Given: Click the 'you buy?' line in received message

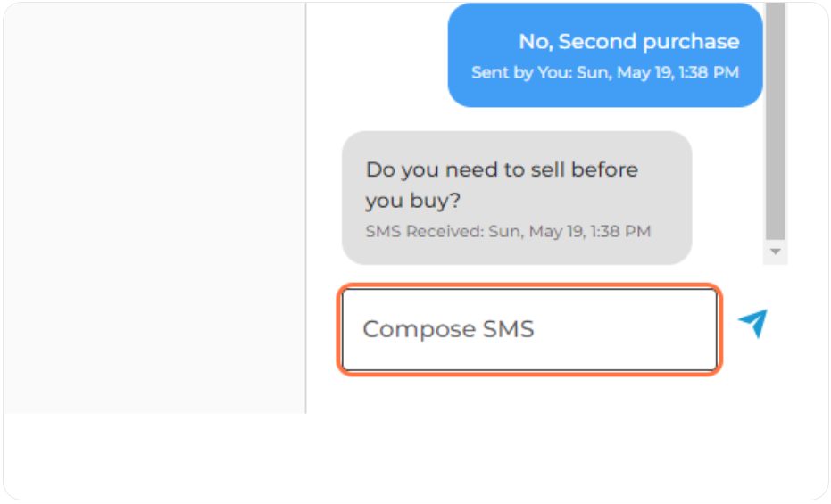Looking at the screenshot, I should tap(413, 201).
